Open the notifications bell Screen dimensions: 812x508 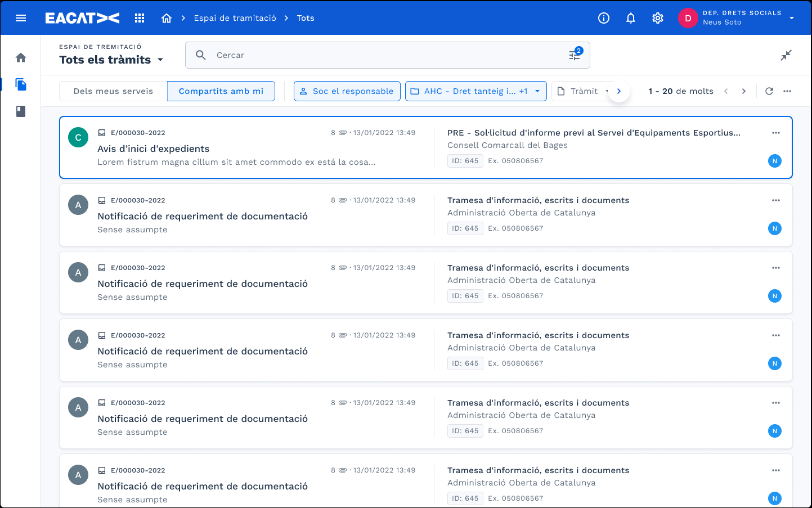click(631, 18)
